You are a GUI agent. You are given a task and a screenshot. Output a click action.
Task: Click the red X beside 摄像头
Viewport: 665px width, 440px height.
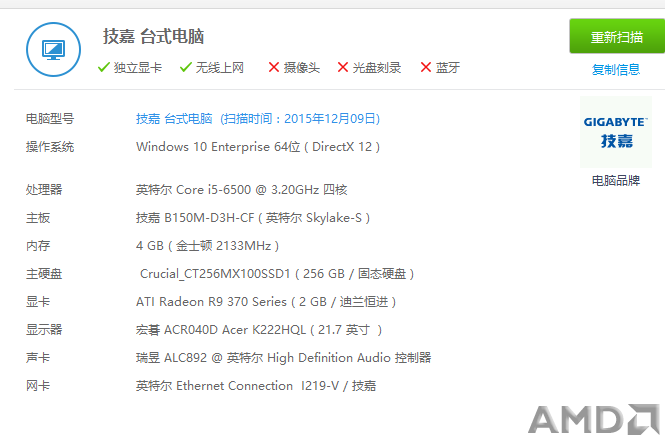point(274,67)
